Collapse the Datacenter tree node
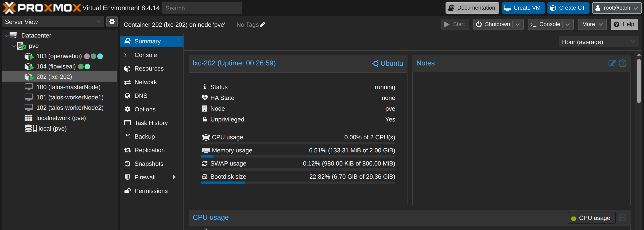The height and width of the screenshot is (230, 644). 6,36
